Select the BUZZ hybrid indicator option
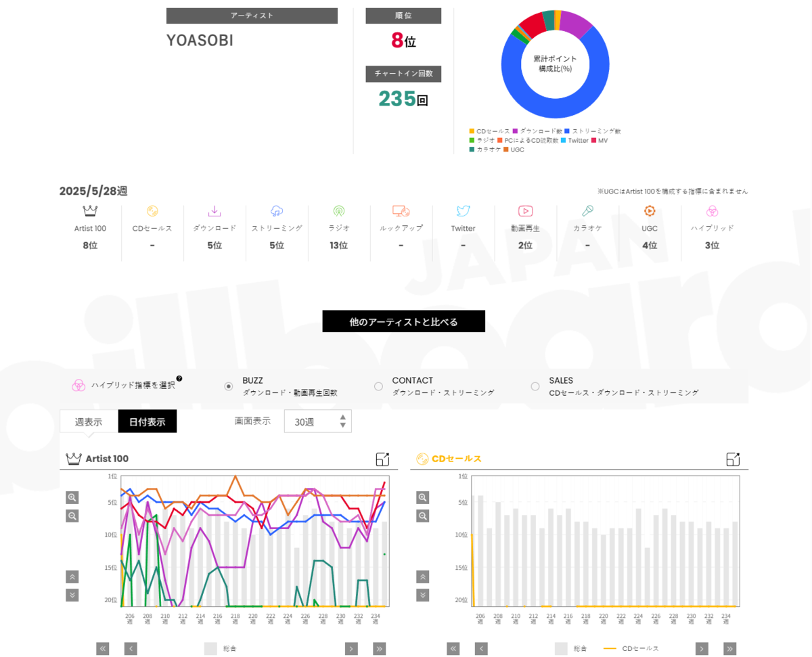The width and height of the screenshot is (812, 657). tap(229, 386)
